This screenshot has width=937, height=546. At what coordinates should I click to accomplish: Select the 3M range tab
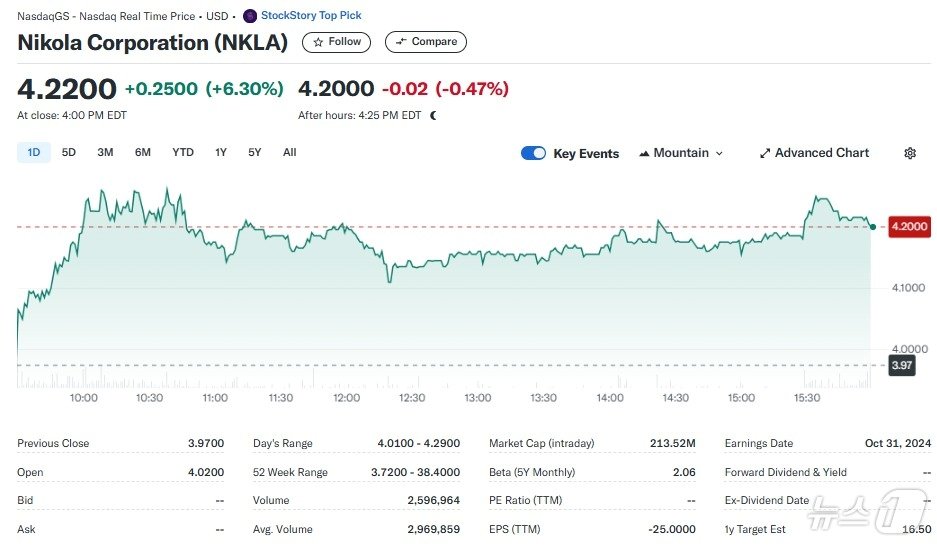point(105,152)
